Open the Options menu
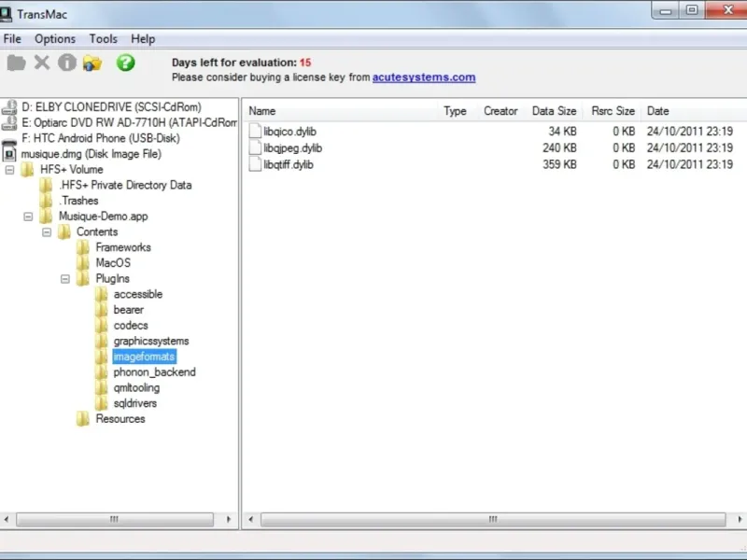The height and width of the screenshot is (560, 747). click(x=55, y=39)
